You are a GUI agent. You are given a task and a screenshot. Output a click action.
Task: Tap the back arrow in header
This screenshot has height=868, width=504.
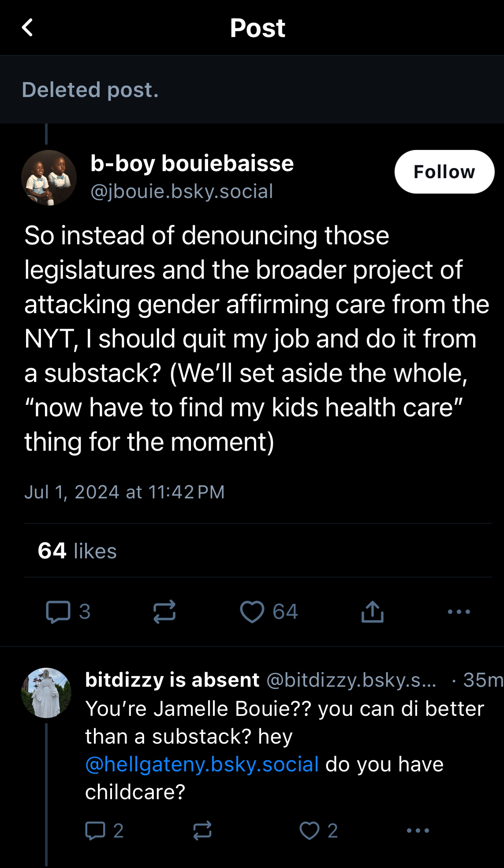click(x=27, y=27)
